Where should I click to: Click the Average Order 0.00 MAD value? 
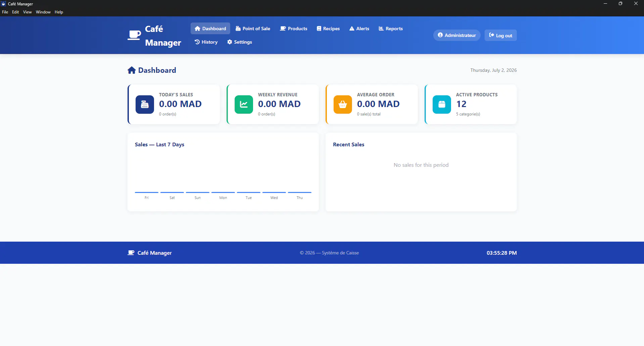[x=378, y=104]
